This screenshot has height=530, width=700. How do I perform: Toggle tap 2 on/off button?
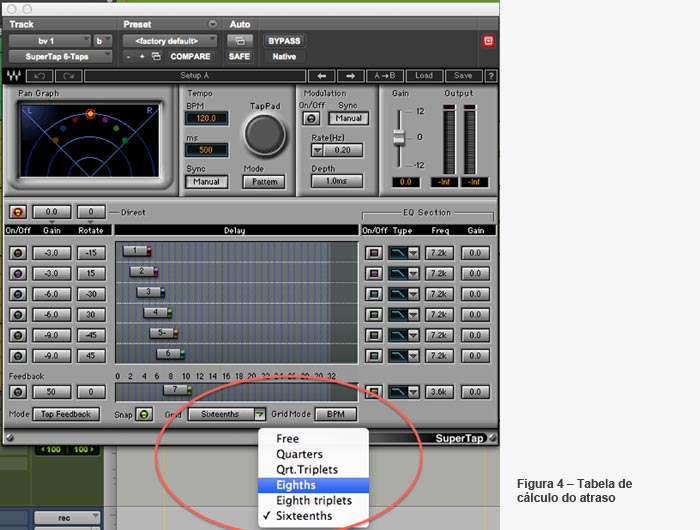pos(18,274)
